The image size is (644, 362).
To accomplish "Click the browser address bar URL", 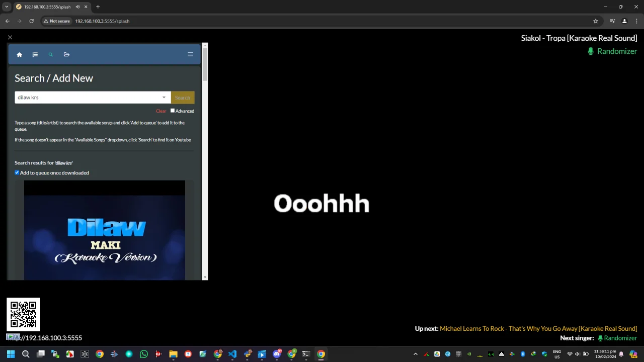I will (102, 21).
